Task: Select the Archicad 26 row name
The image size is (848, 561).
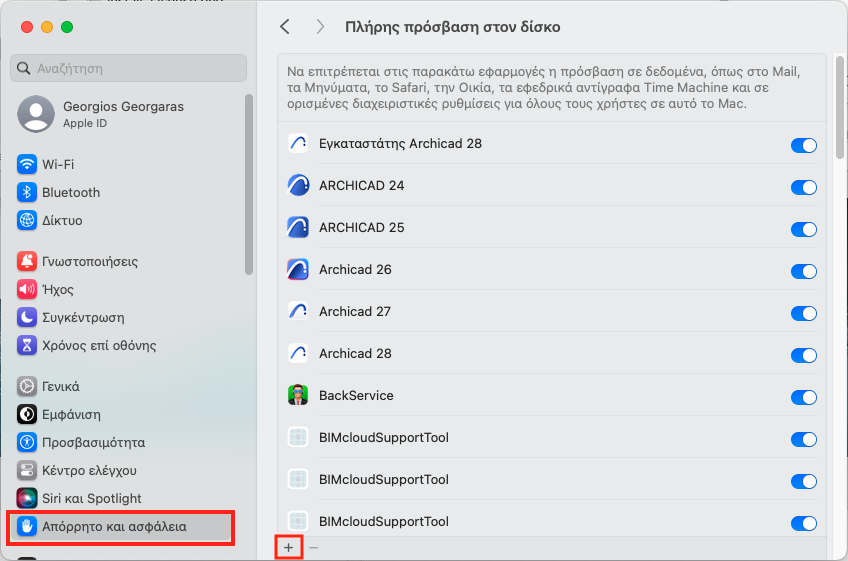Action: [x=355, y=269]
